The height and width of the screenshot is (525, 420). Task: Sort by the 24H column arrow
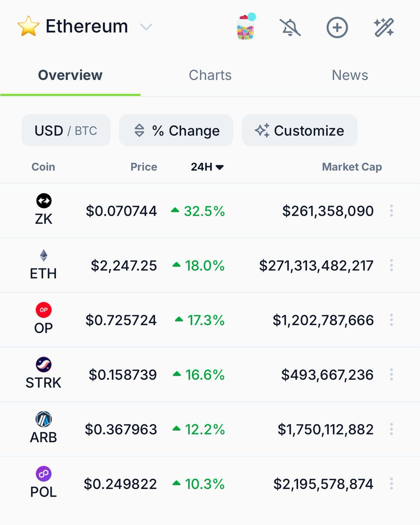coord(220,167)
